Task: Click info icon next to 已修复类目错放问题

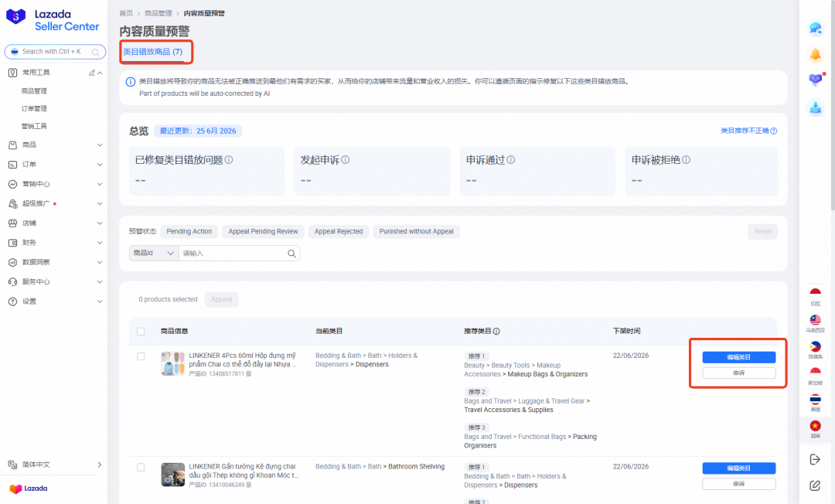Action: click(229, 160)
